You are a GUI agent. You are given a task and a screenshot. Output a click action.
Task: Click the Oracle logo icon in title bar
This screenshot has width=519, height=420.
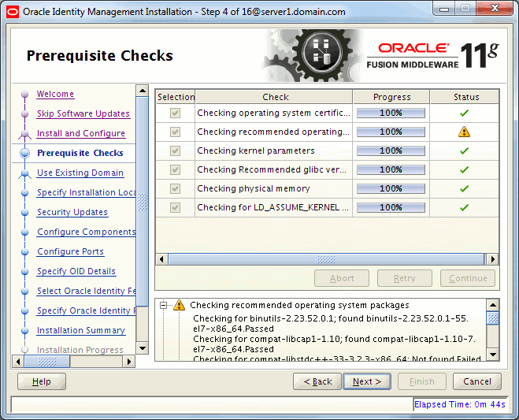click(13, 13)
